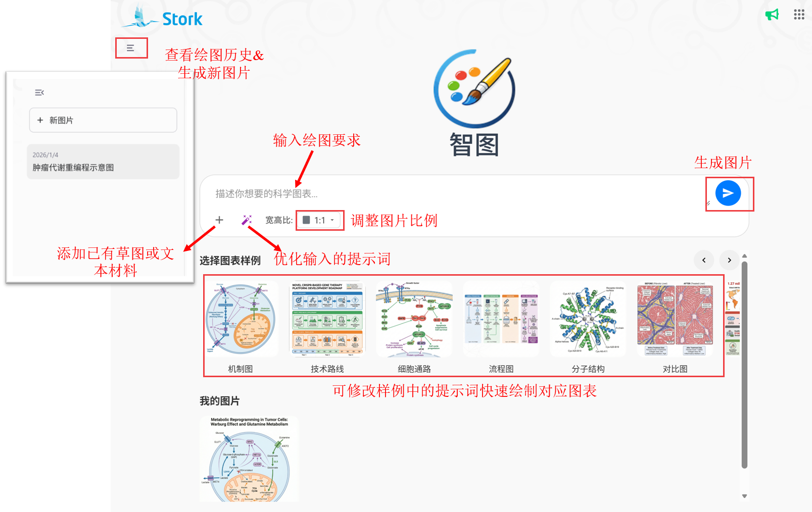This screenshot has width=812, height=512.
Task: Click the Stork logo
Action: [163, 17]
